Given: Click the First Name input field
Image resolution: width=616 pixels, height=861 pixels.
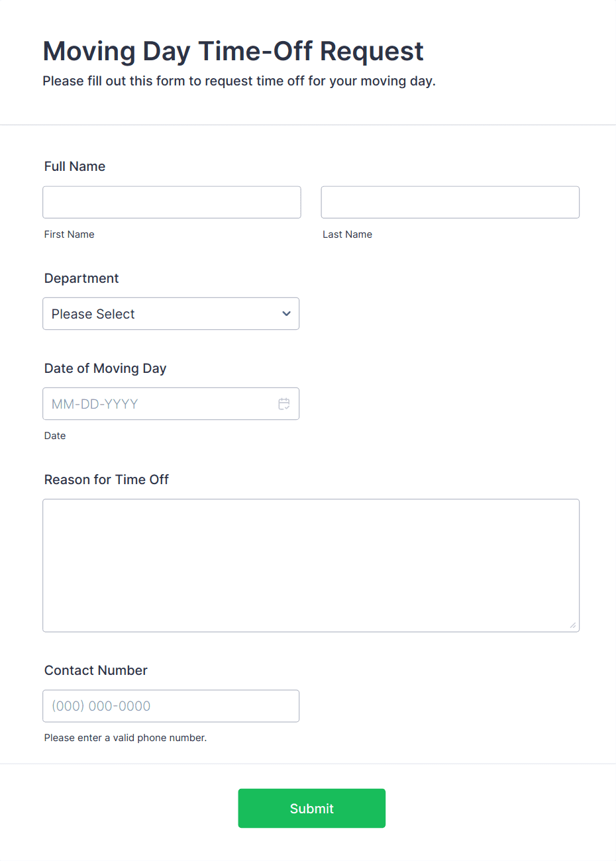Looking at the screenshot, I should pyautogui.click(x=172, y=203).
